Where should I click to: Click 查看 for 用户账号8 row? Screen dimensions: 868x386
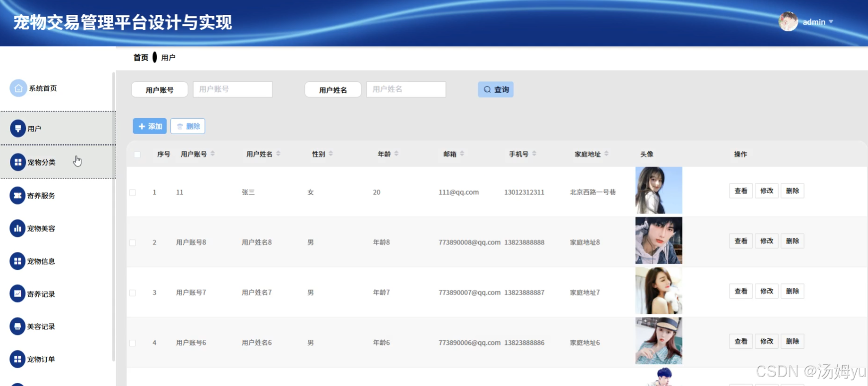click(741, 241)
